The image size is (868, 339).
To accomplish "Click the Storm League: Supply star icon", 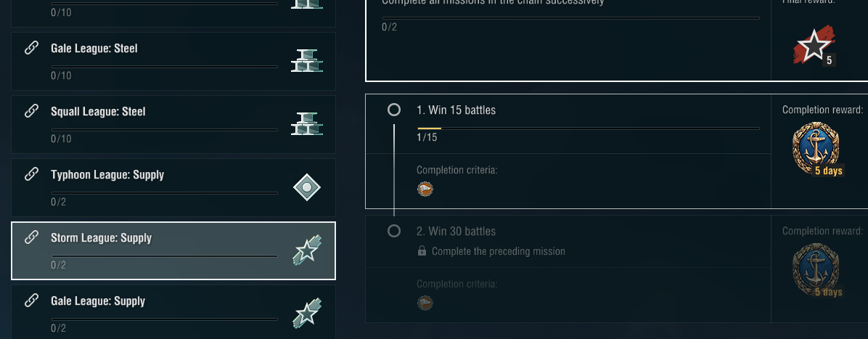I will click(x=306, y=251).
